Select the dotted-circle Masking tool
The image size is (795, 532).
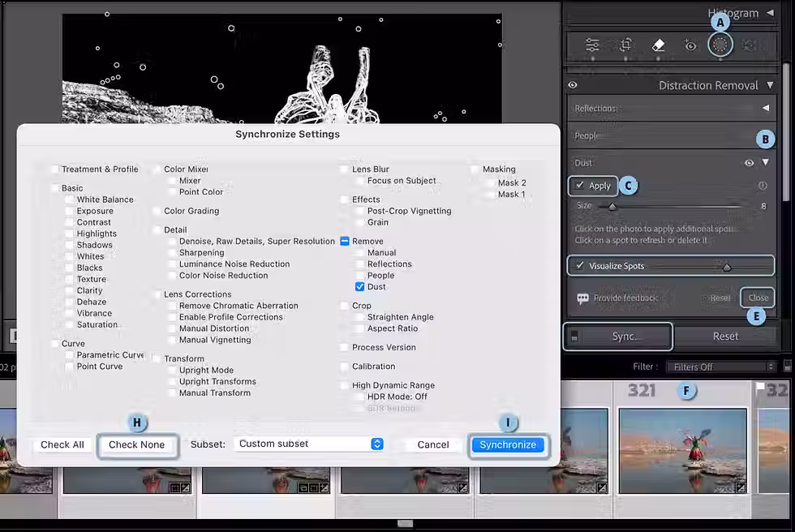(720, 45)
